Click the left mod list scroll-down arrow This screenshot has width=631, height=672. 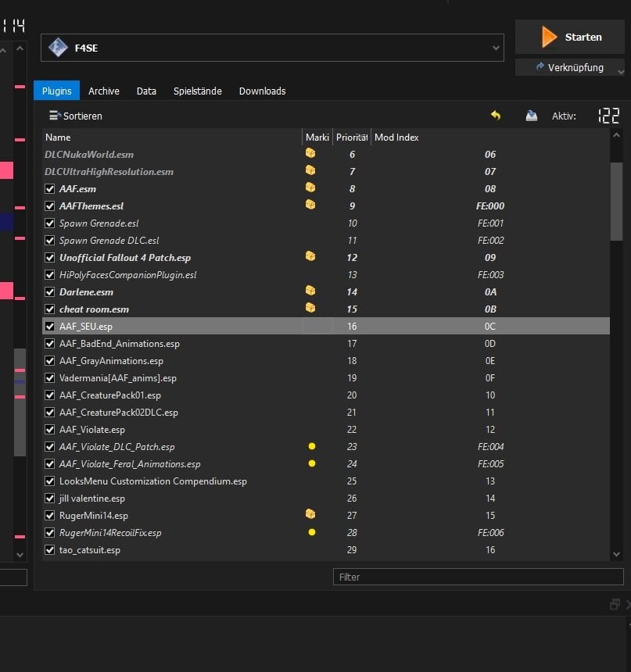point(20,555)
